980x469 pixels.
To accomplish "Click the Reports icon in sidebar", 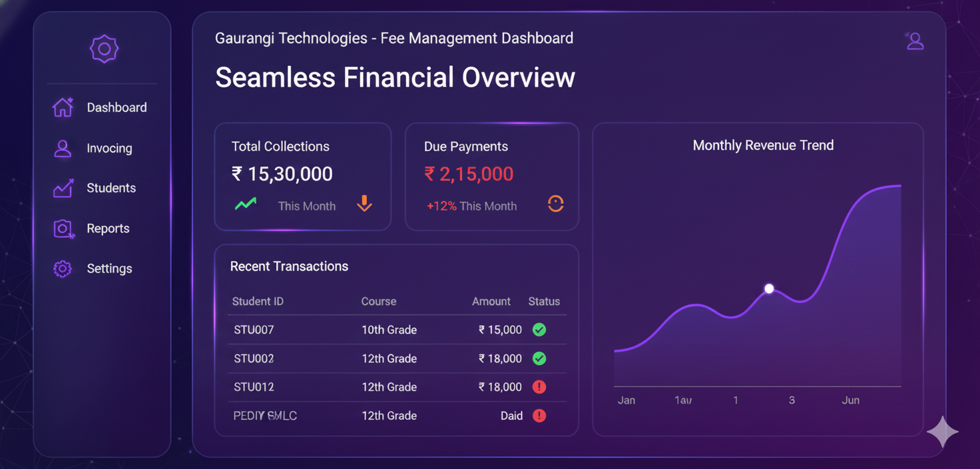I will pos(63,229).
